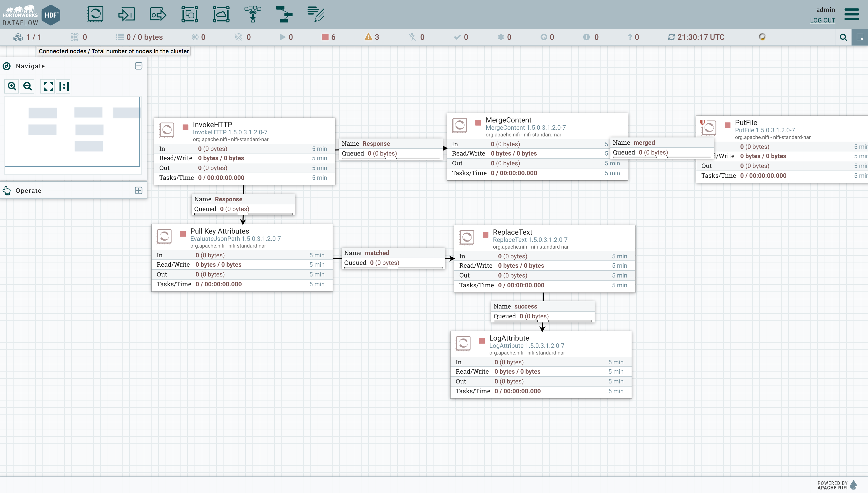Expand the Operate panel
868x493 pixels.
pyautogui.click(x=138, y=191)
